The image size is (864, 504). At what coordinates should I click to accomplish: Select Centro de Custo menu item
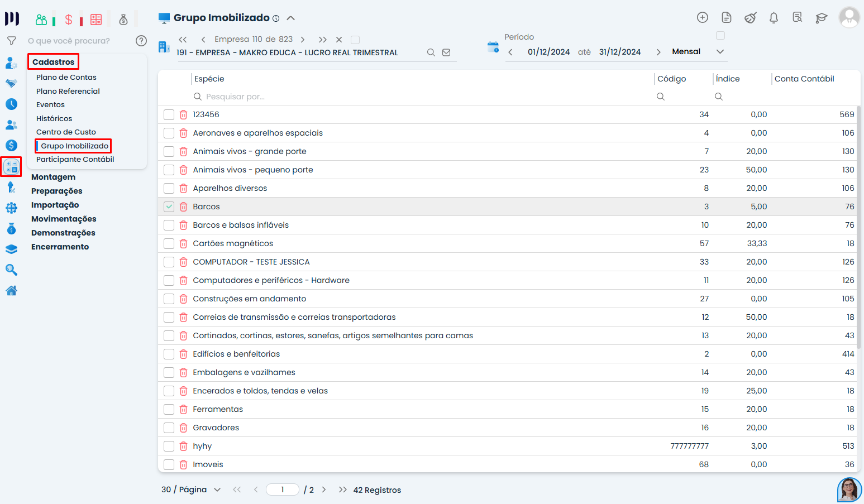click(x=66, y=132)
